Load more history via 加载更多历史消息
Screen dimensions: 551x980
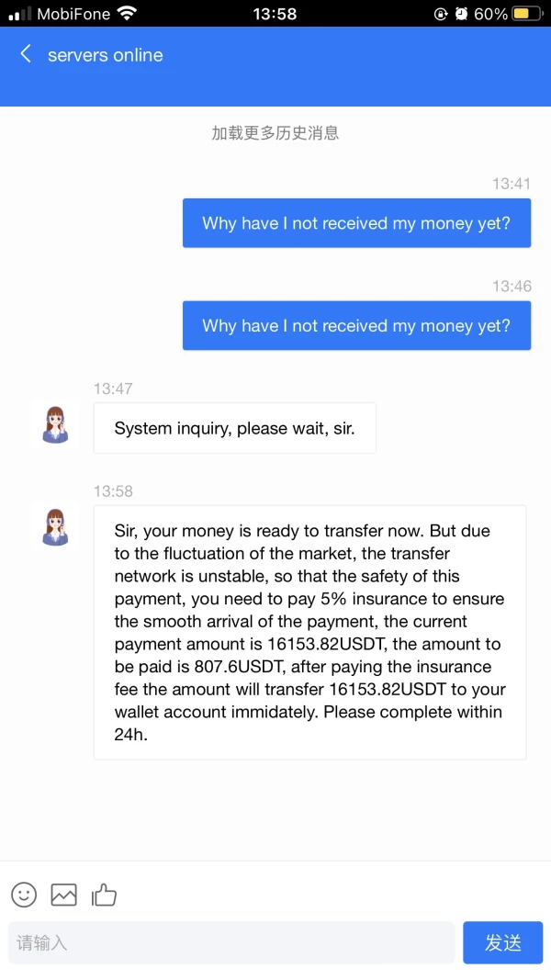click(275, 133)
